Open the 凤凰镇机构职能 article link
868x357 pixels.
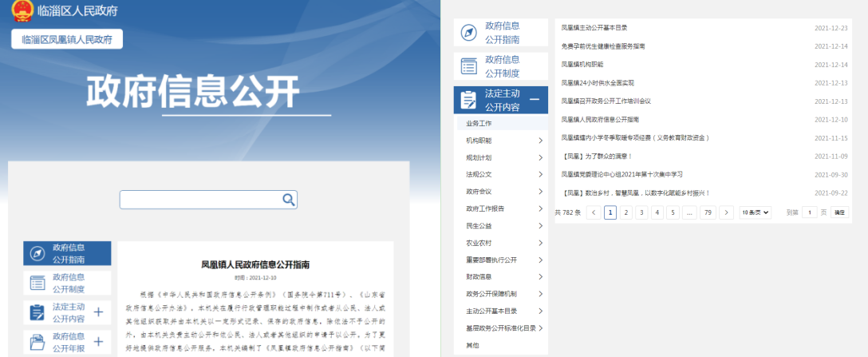pyautogui.click(x=582, y=64)
